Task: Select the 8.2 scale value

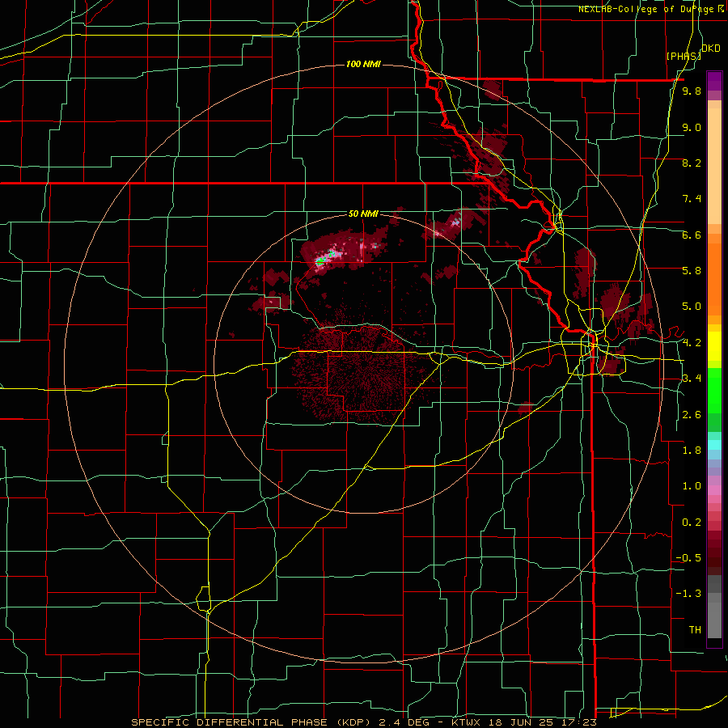Action: 692,163
